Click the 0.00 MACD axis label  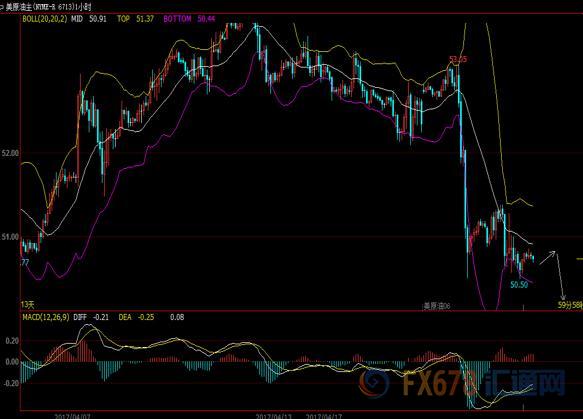click(12, 361)
